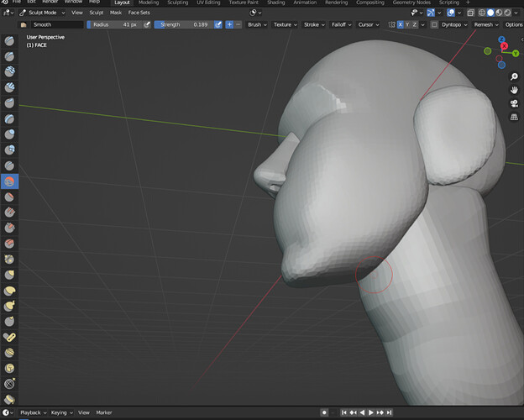Screen dimensions: 524x420
Task: Open the Sculpt Mode selector
Action: [x=42, y=13]
